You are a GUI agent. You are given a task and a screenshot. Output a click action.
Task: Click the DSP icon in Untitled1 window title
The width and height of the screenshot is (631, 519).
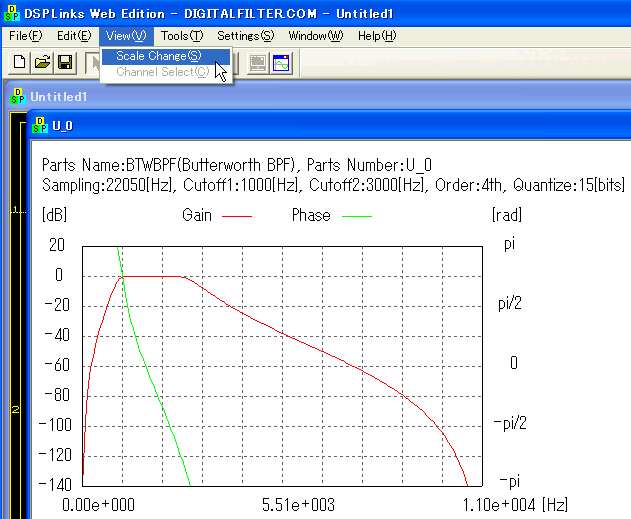tap(18, 97)
